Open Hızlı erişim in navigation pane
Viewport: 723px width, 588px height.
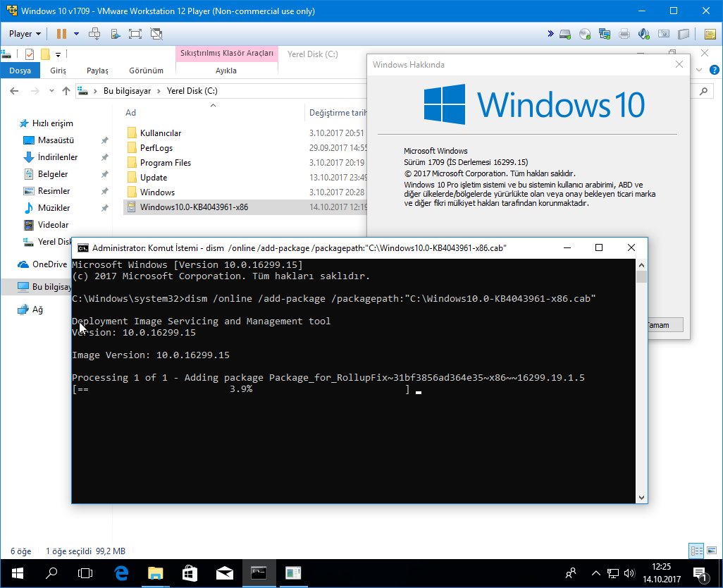(x=53, y=123)
